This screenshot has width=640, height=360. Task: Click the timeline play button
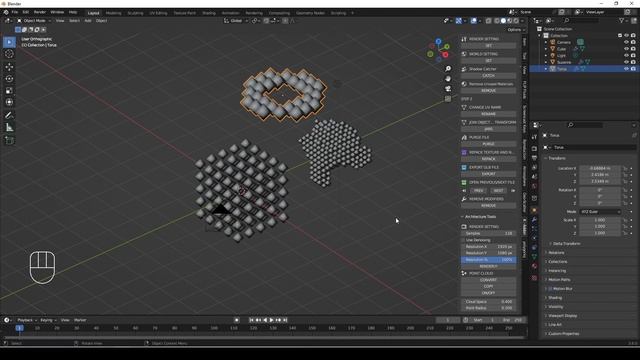pos(271,320)
